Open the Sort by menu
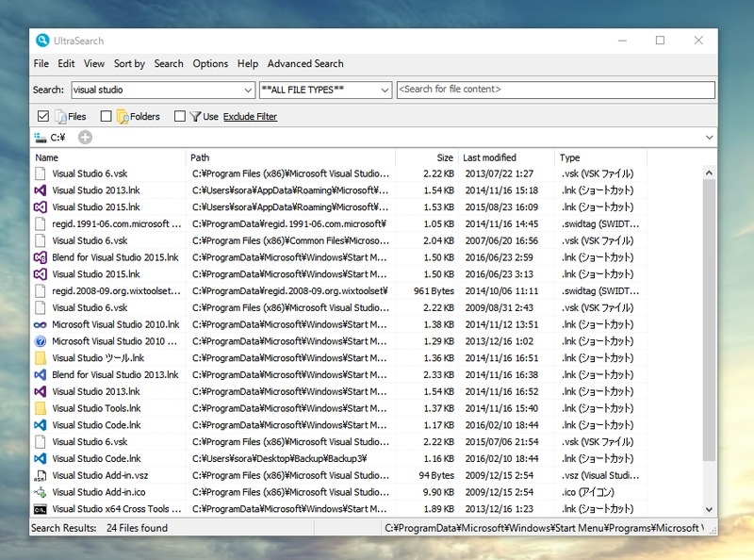 click(129, 64)
